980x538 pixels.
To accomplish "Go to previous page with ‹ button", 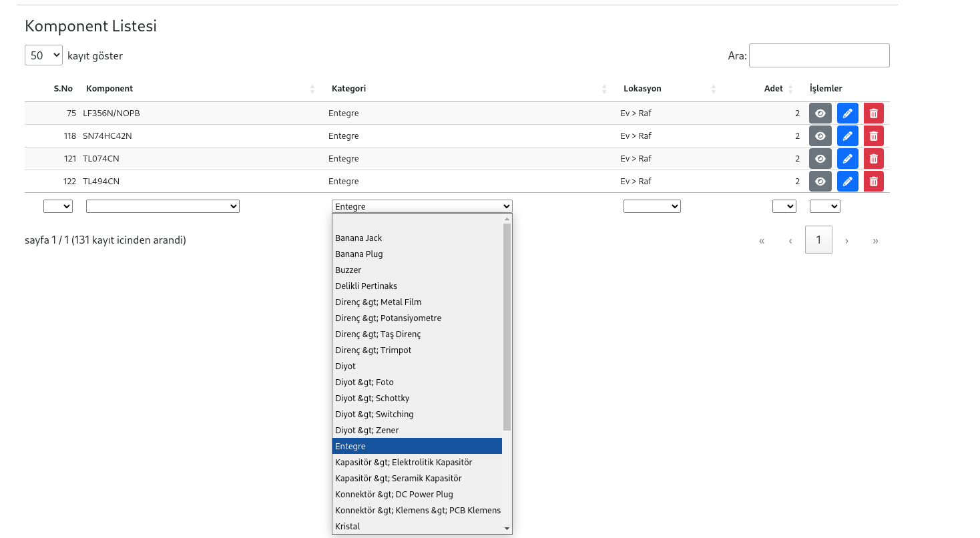I will 790,240.
